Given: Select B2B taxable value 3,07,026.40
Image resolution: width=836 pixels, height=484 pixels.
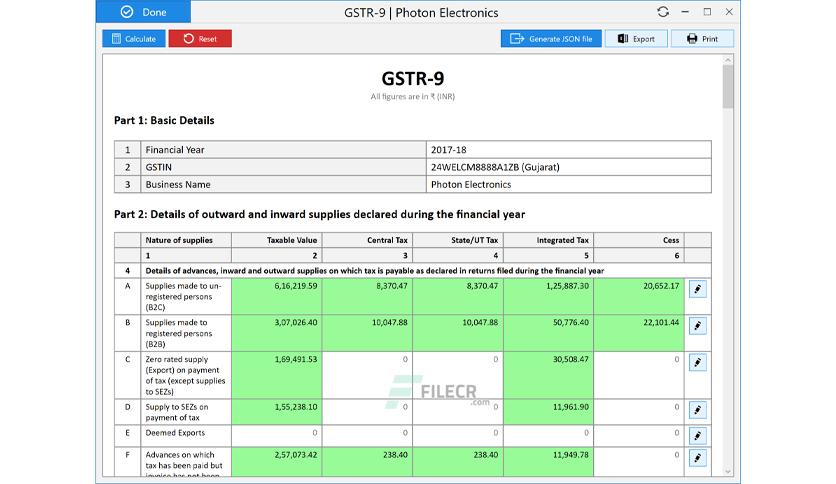Looking at the screenshot, I should click(277, 333).
